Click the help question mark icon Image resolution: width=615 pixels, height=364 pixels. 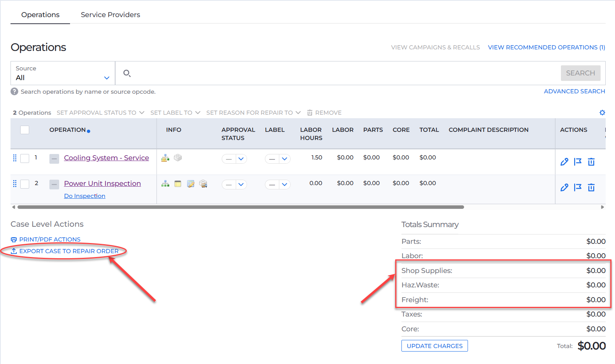pyautogui.click(x=14, y=91)
